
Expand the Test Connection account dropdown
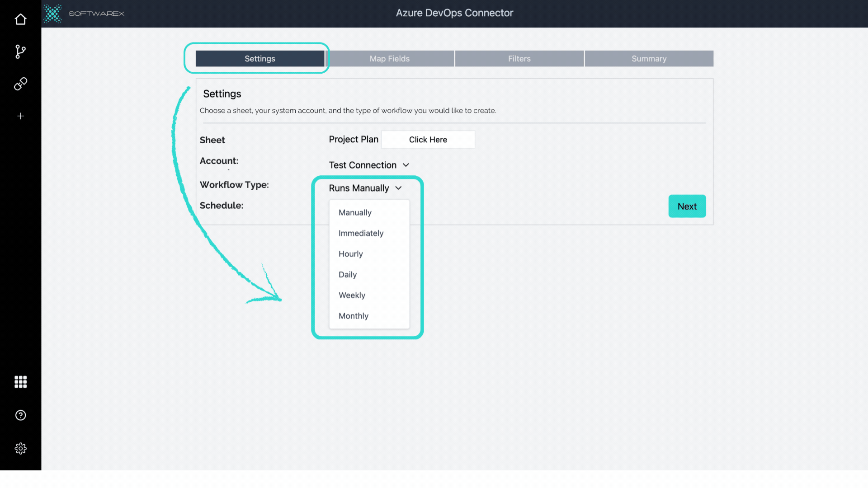[369, 165]
